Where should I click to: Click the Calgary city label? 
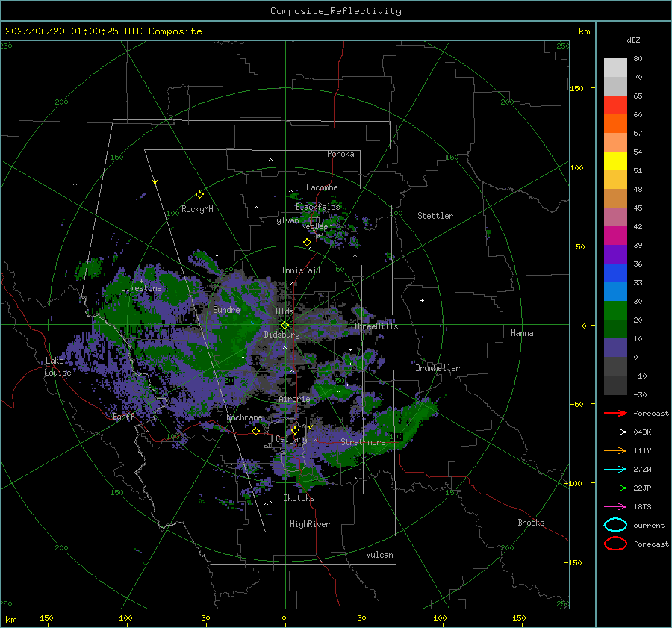tap(291, 439)
